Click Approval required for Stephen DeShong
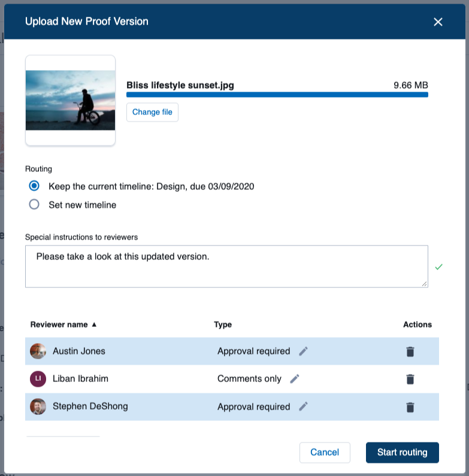This screenshot has width=469, height=476. tap(253, 407)
